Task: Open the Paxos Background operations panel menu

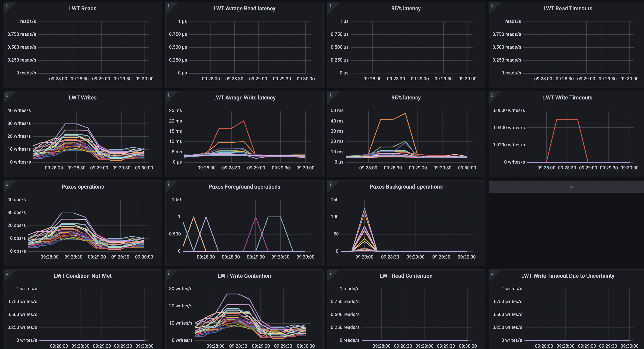Action: point(406,186)
